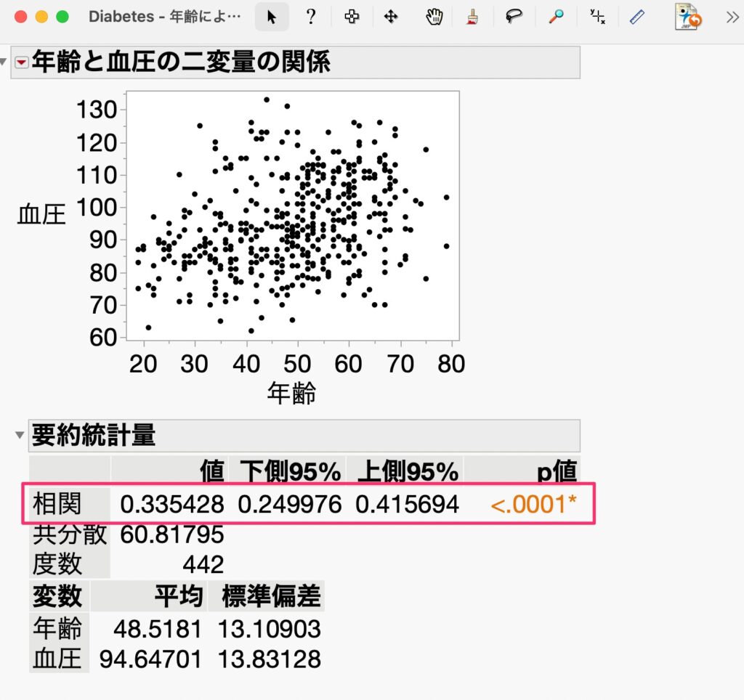Screen dimensions: 744x700
Task: Collapse the 要約統計量 section
Action: click(x=19, y=436)
